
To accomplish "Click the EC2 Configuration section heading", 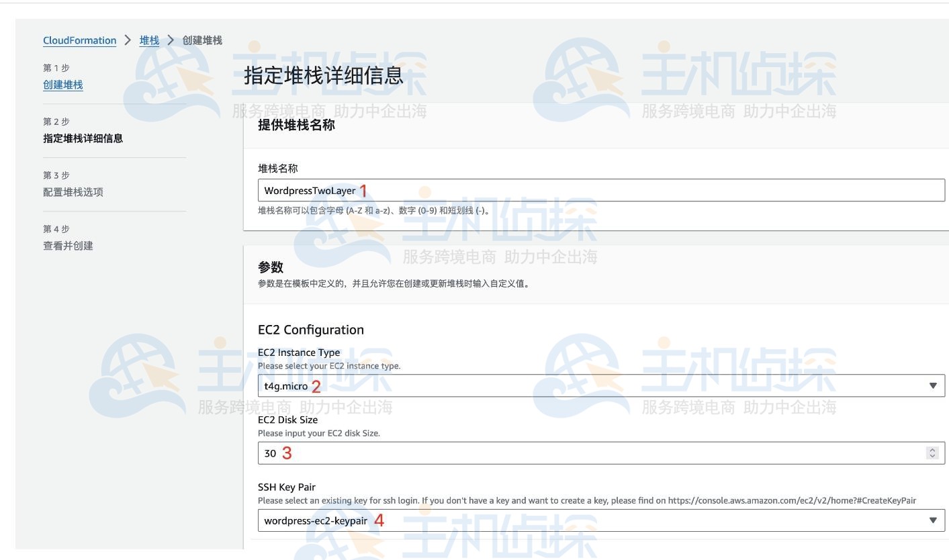I will point(311,330).
